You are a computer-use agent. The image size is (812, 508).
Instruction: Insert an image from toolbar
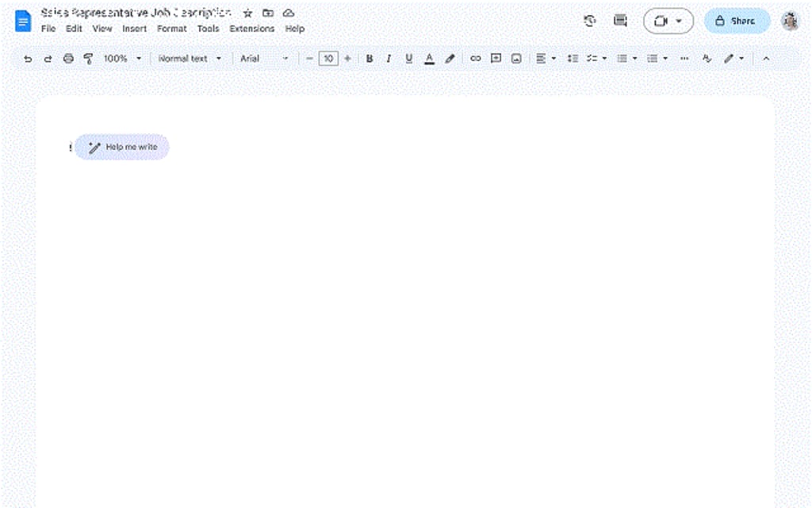(516, 59)
